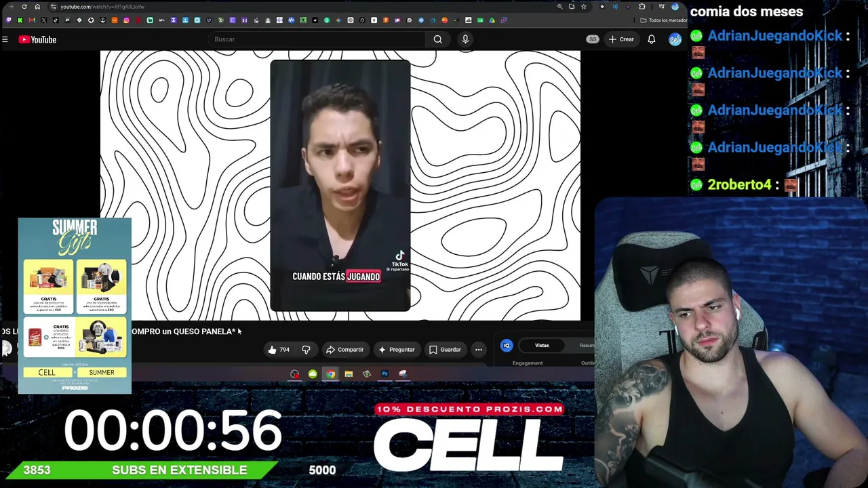
Task: Start voice search with the microphone icon
Action: pyautogui.click(x=465, y=39)
